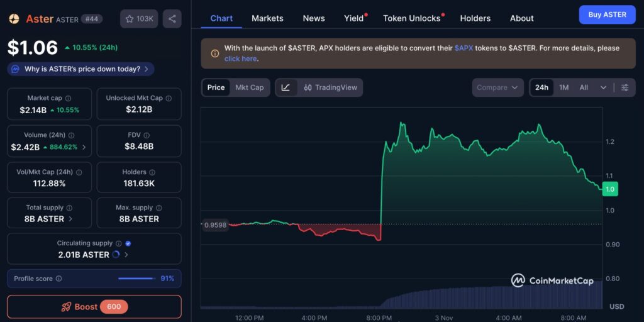Viewport: 644px width, 322px height.
Task: Click the info icon beside Profile score
Action: (x=58, y=279)
